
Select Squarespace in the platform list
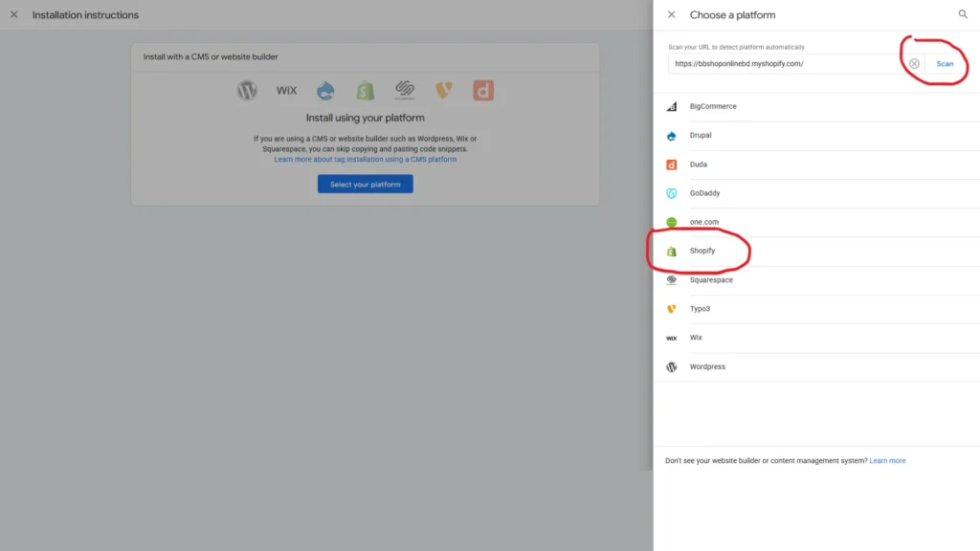click(x=710, y=279)
